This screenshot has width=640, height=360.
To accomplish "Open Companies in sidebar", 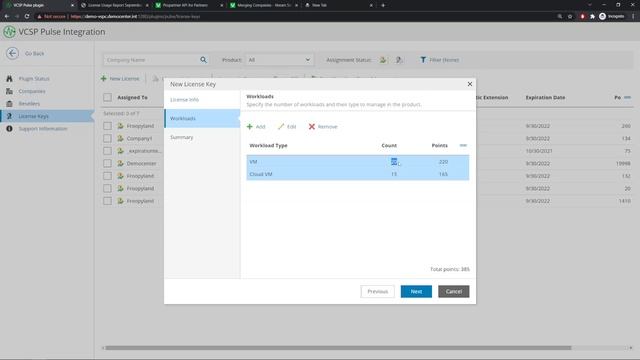I will 32,91.
